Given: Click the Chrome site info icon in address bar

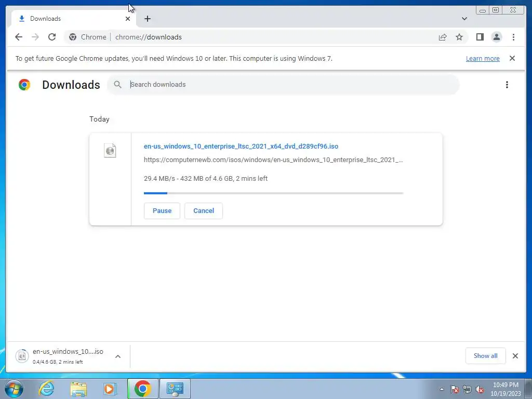Looking at the screenshot, I should [x=73, y=37].
